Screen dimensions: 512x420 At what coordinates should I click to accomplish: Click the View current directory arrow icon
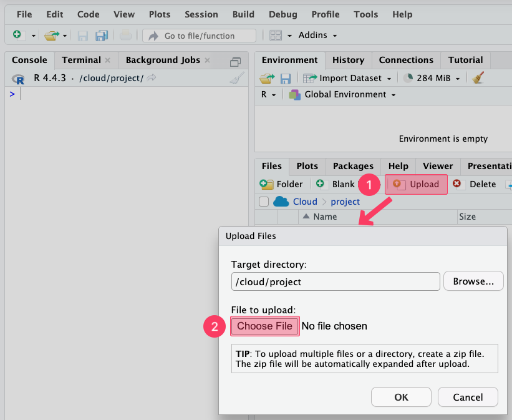152,78
